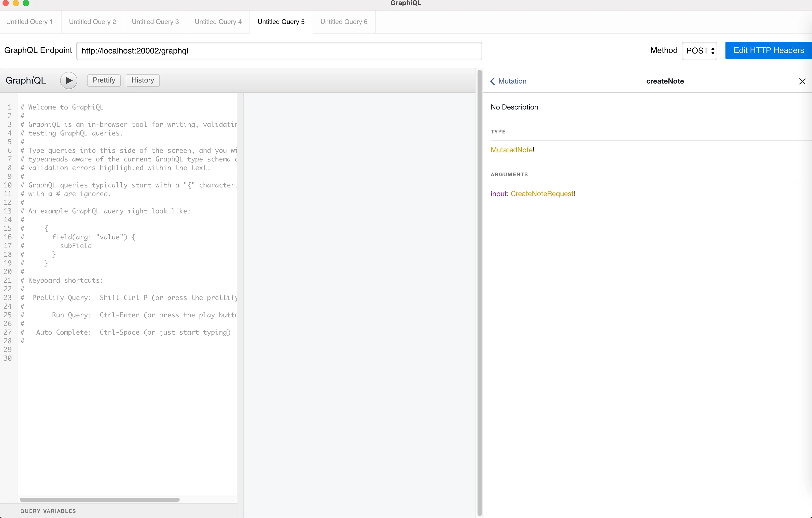Switch to Untitled Query 3 tab

156,22
